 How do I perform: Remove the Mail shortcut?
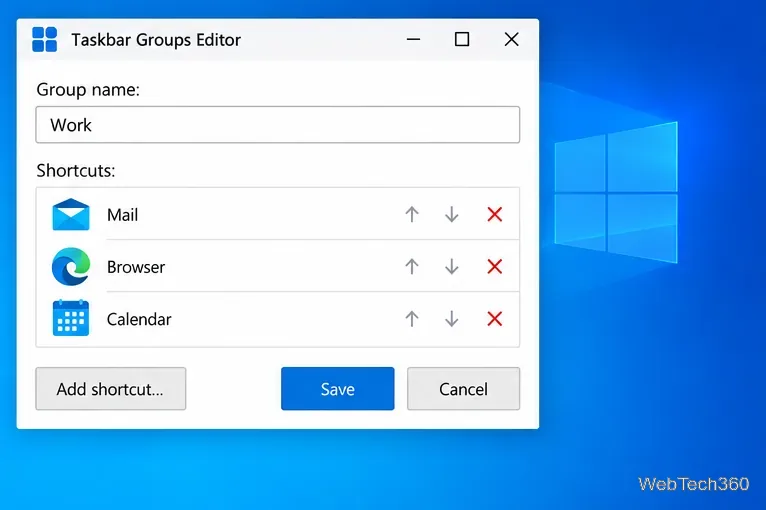point(495,214)
